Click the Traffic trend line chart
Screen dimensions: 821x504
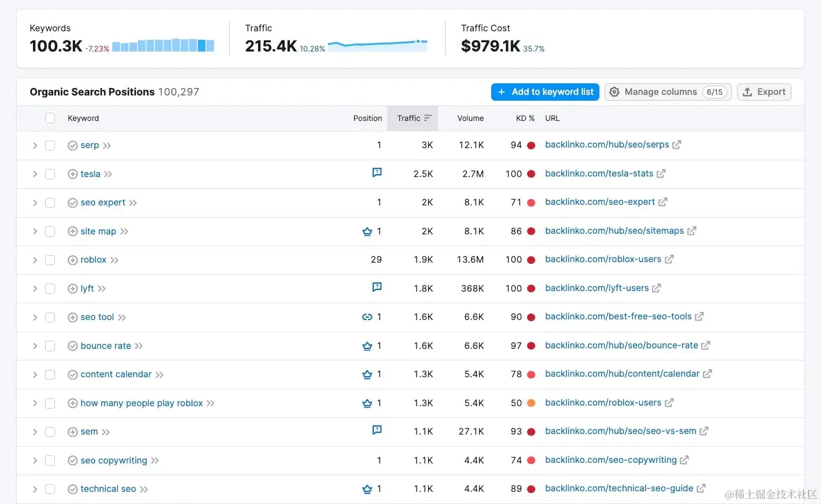pyautogui.click(x=378, y=45)
